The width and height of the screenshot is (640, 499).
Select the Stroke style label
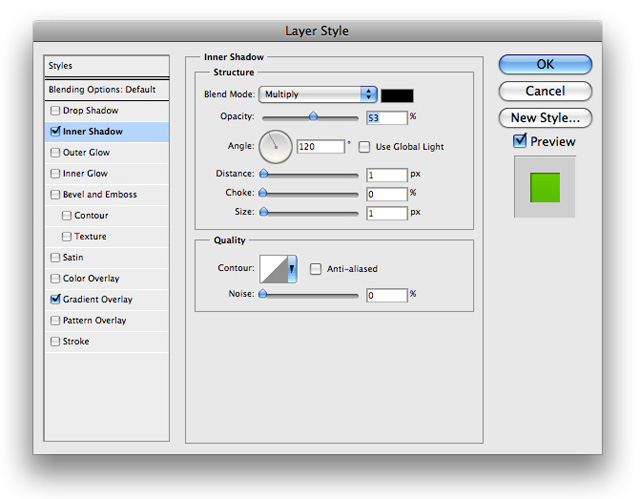coord(76,342)
